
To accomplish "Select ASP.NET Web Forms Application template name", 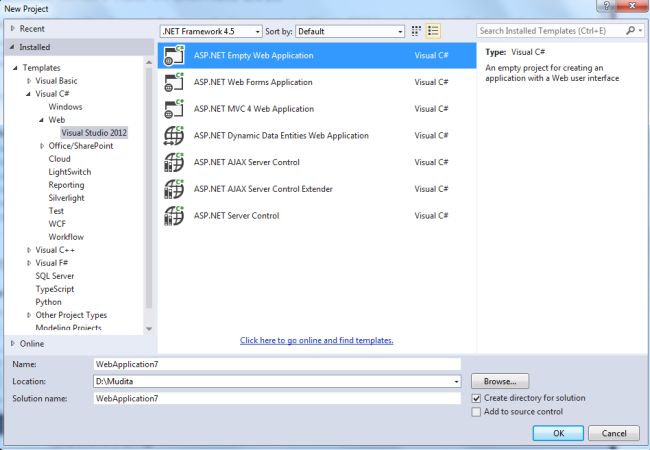I will tap(253, 82).
